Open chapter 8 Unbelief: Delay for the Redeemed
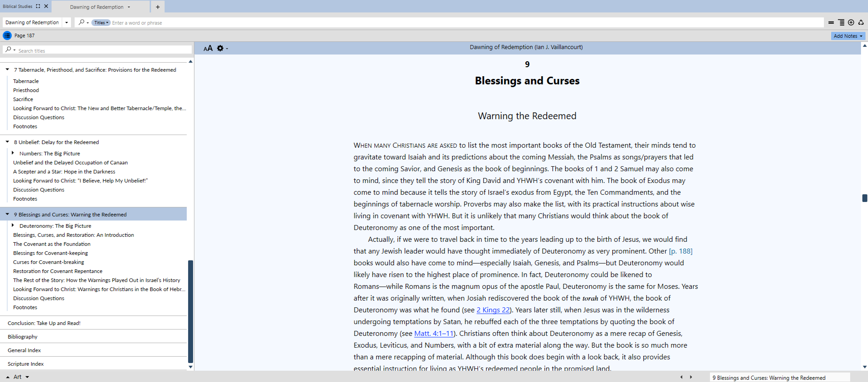 click(x=56, y=142)
